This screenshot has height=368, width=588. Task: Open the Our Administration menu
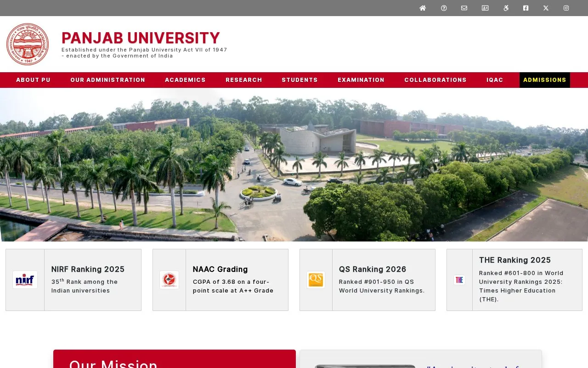(x=108, y=80)
